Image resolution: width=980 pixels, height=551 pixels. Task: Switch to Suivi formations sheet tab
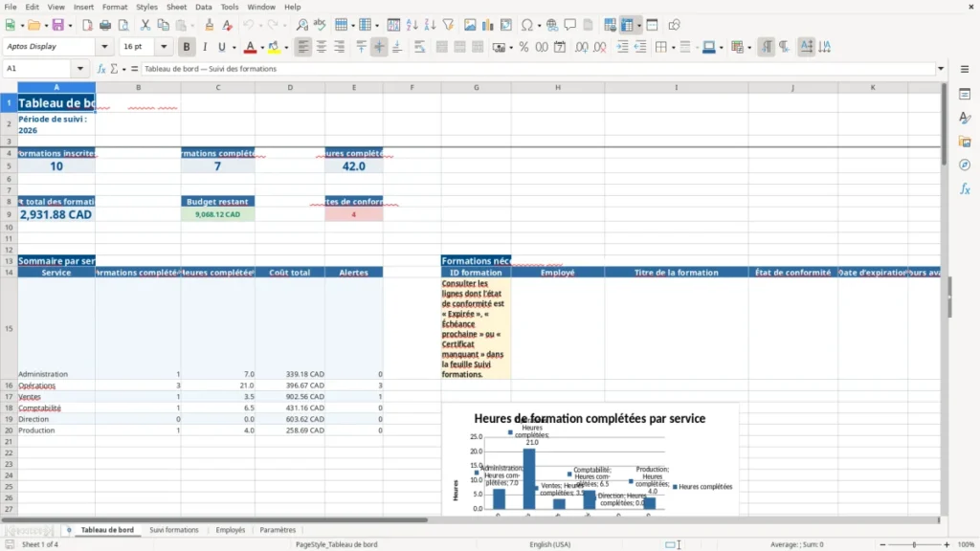[174, 530]
